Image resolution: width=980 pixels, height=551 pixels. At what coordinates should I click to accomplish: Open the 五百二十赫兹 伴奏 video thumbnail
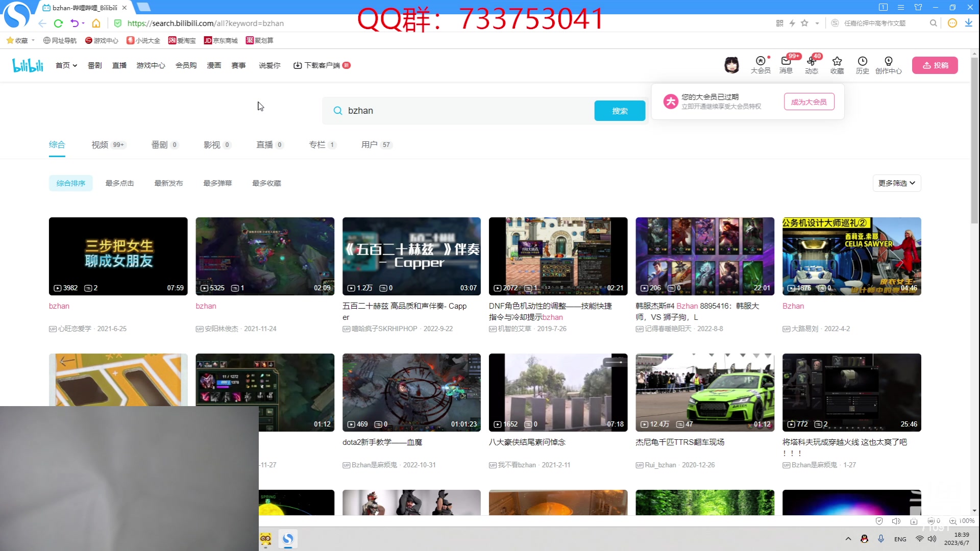pyautogui.click(x=411, y=256)
